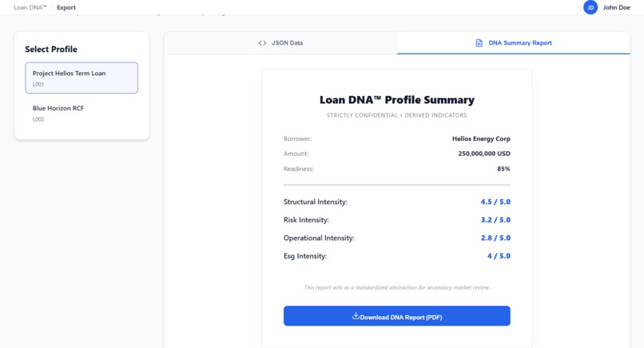
Task: Click the 4.5 / 5.0 structural score
Action: pos(495,202)
